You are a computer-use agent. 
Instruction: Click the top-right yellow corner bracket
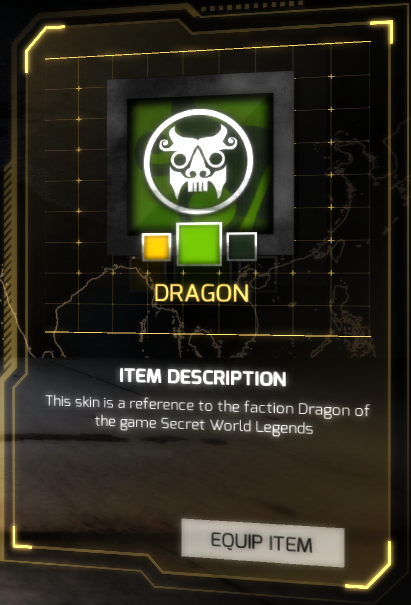(382, 29)
